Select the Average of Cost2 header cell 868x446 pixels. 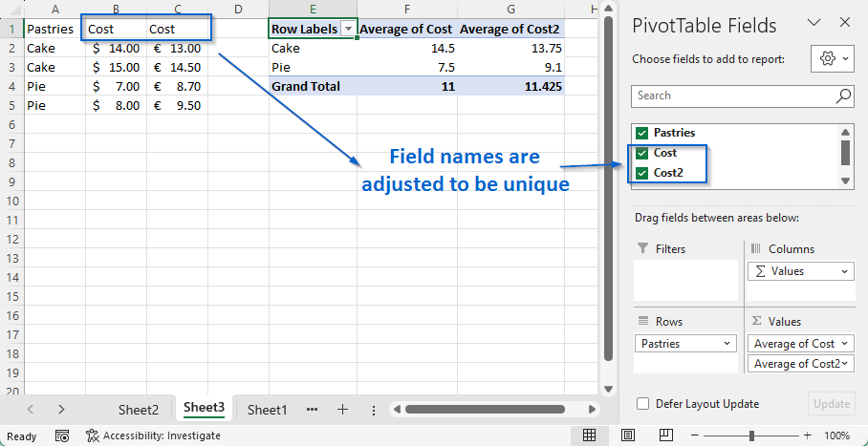pyautogui.click(x=510, y=29)
